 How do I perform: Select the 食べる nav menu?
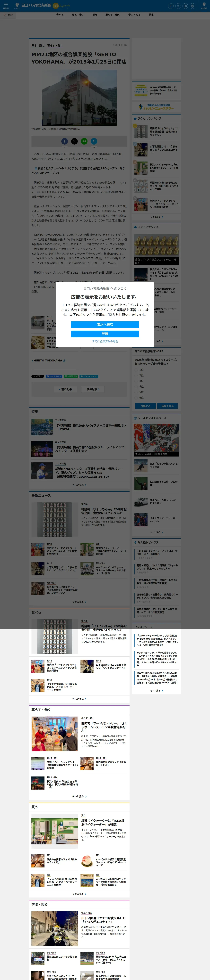pos(60,15)
